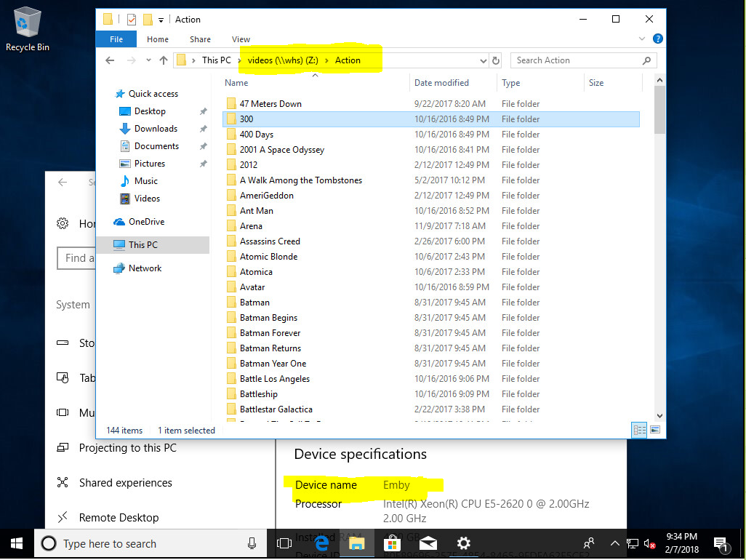Open the File menu
The image size is (746, 560).
116,39
